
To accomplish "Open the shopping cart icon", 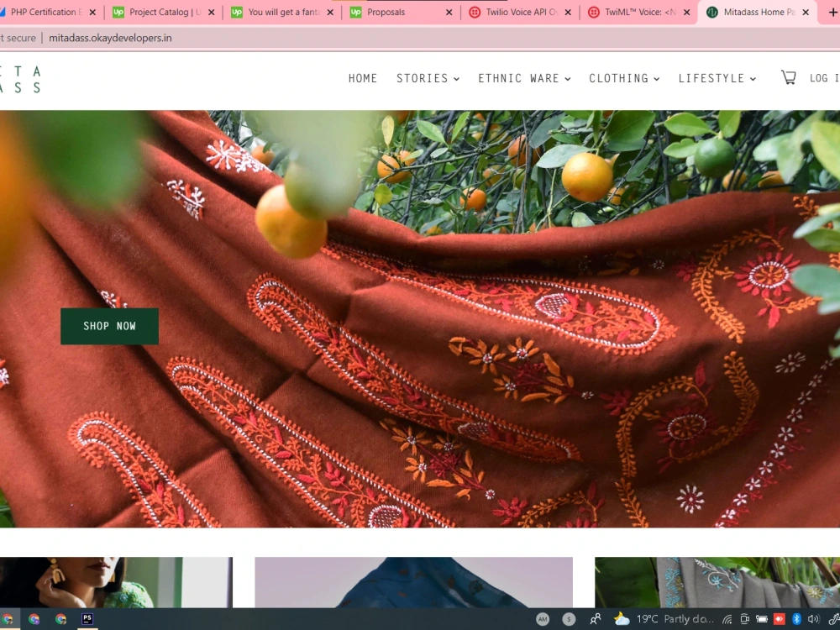I will tap(788, 77).
